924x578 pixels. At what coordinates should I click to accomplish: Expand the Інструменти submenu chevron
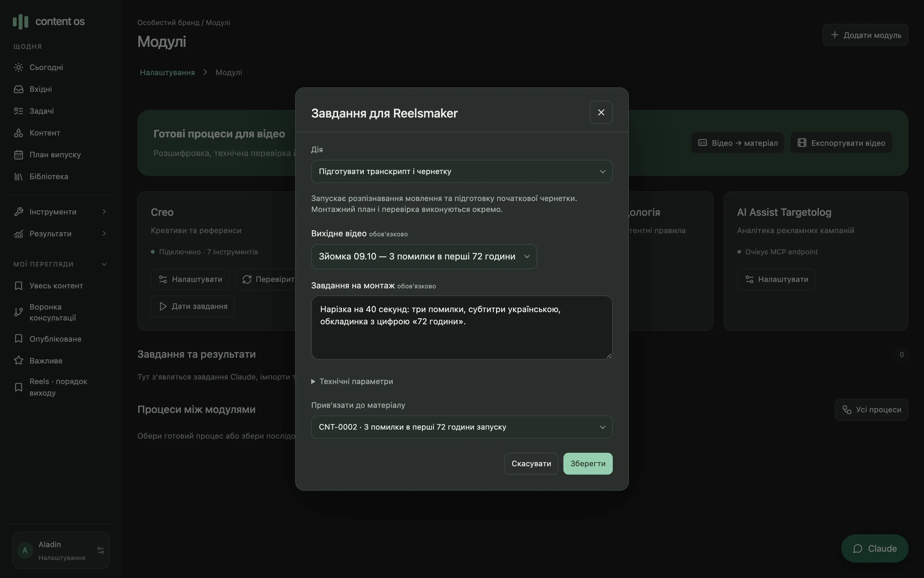(104, 212)
